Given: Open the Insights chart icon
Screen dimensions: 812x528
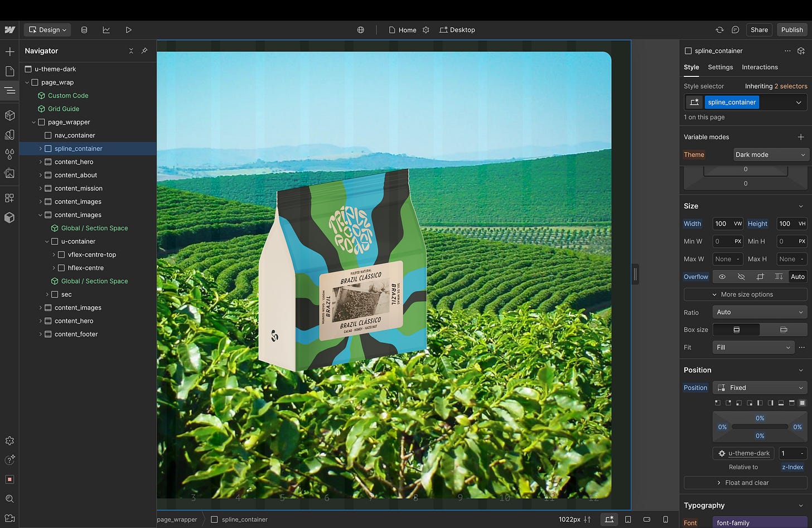Looking at the screenshot, I should pos(106,30).
